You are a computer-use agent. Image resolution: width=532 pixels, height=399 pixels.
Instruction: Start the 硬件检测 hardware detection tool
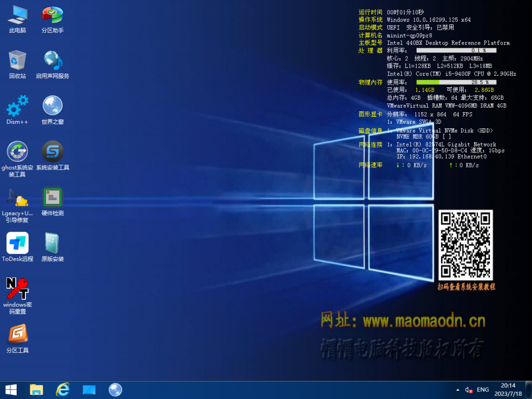coord(52,197)
